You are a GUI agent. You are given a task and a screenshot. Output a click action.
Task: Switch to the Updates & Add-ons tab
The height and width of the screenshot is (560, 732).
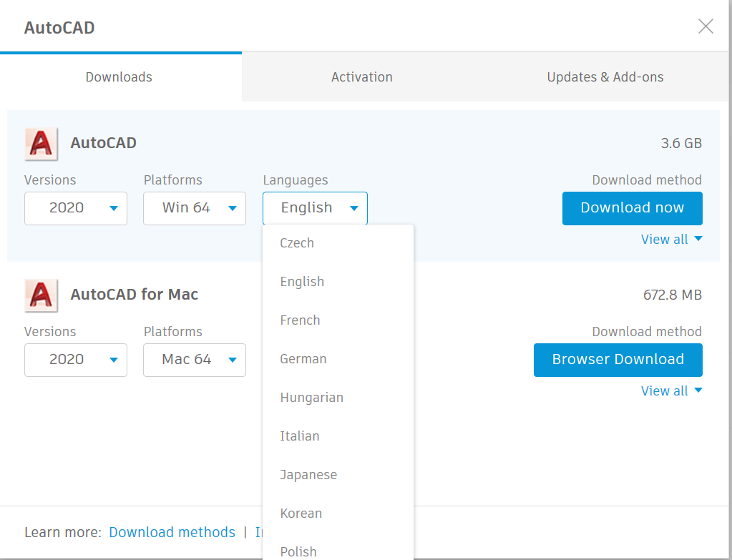pos(605,77)
